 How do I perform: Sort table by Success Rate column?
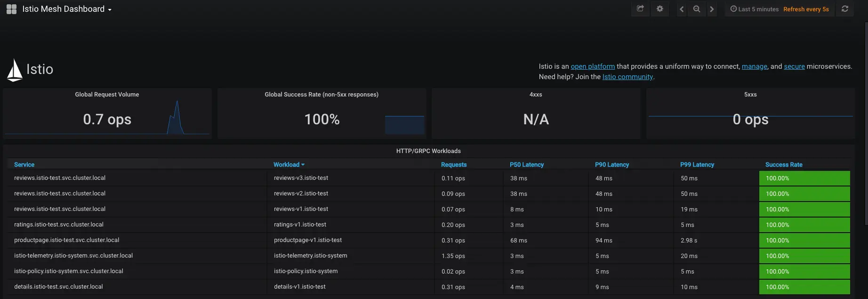(x=784, y=165)
